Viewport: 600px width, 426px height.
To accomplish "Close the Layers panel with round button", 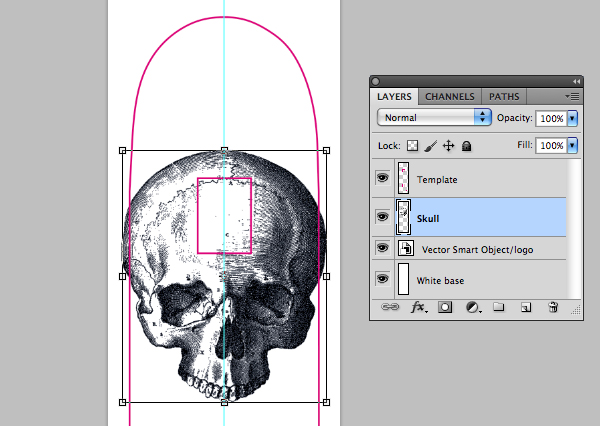I will tap(375, 82).
